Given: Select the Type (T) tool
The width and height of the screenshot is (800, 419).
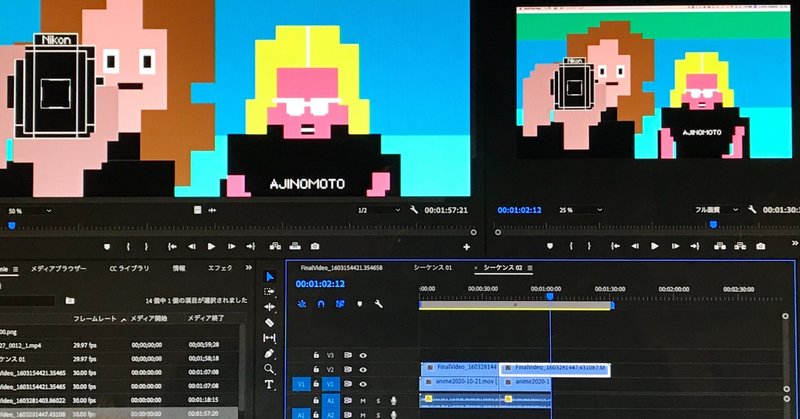Looking at the screenshot, I should coord(269,384).
